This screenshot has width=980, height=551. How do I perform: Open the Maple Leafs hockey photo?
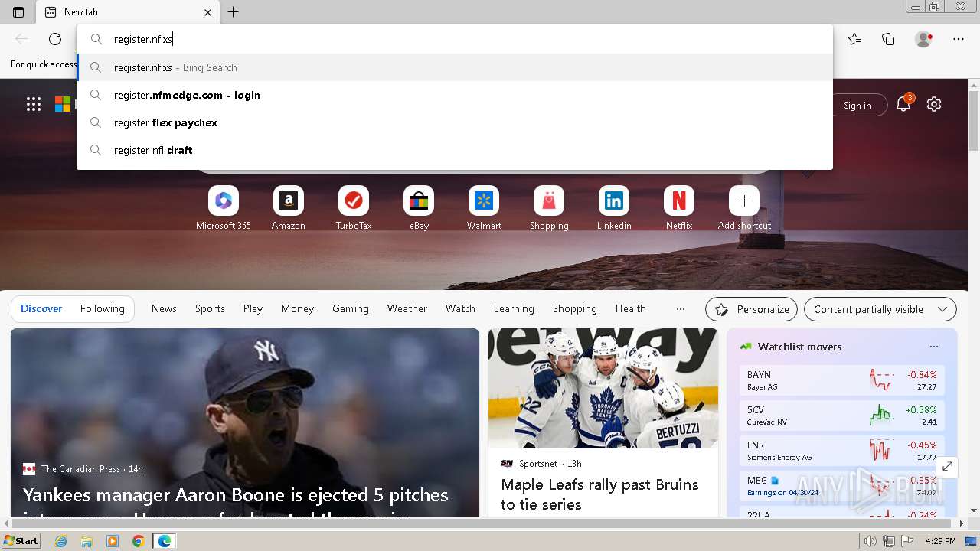[x=603, y=388]
